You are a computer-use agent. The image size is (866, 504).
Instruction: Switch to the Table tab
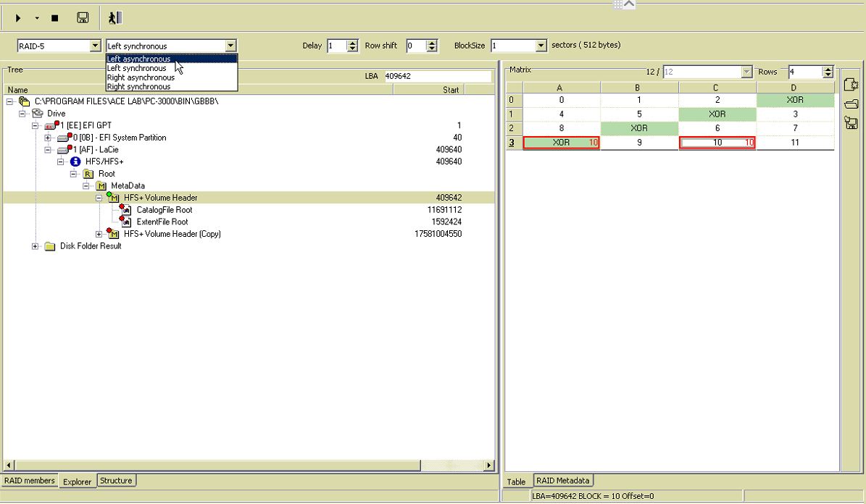[x=517, y=482]
